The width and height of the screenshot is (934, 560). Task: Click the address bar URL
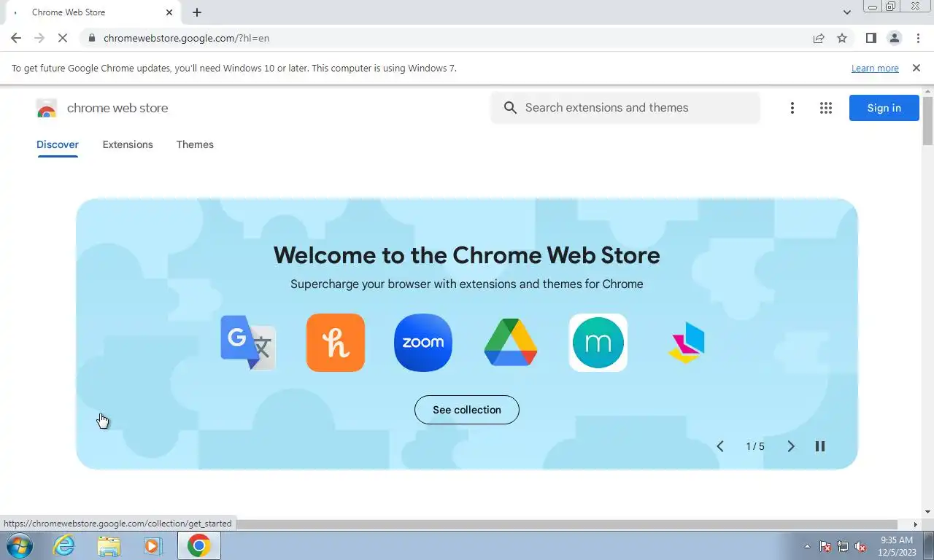(x=186, y=38)
